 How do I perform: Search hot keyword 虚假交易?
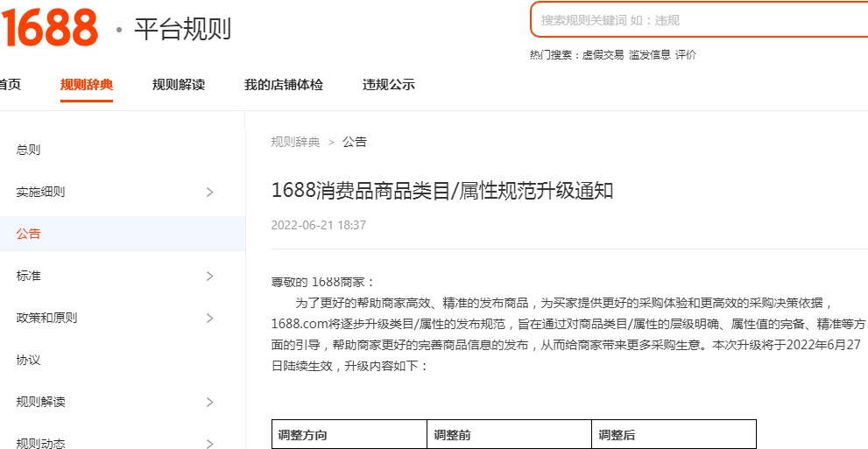[x=603, y=55]
